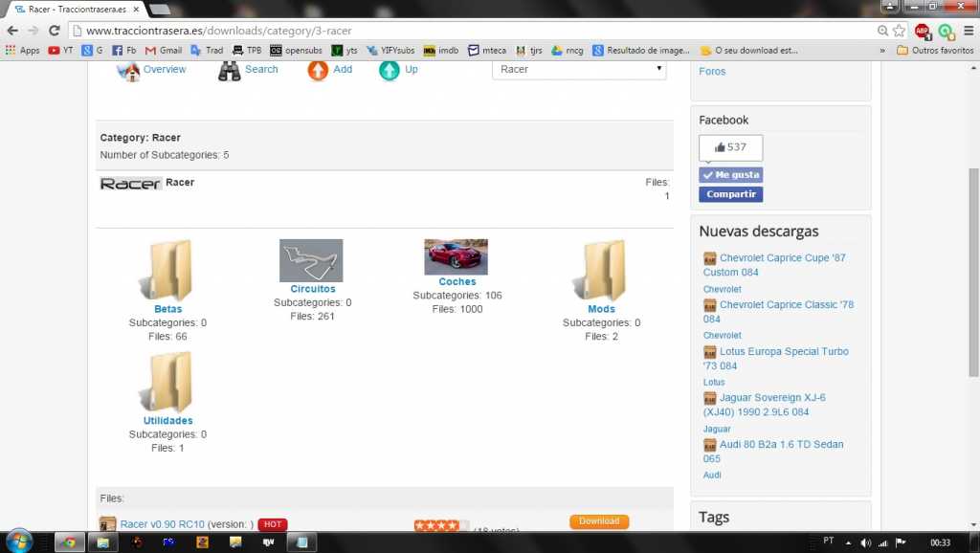Open Chevrolet Caprice Cupe '87 download
980x553 pixels.
(x=775, y=265)
